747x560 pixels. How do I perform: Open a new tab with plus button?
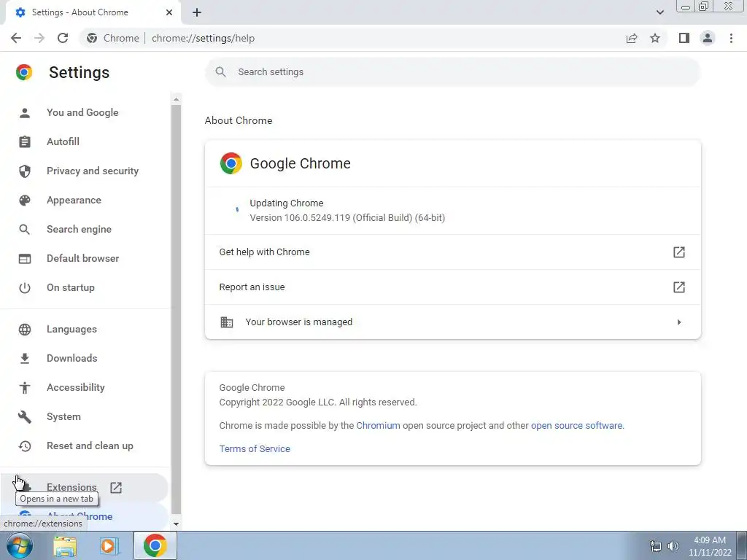point(197,12)
